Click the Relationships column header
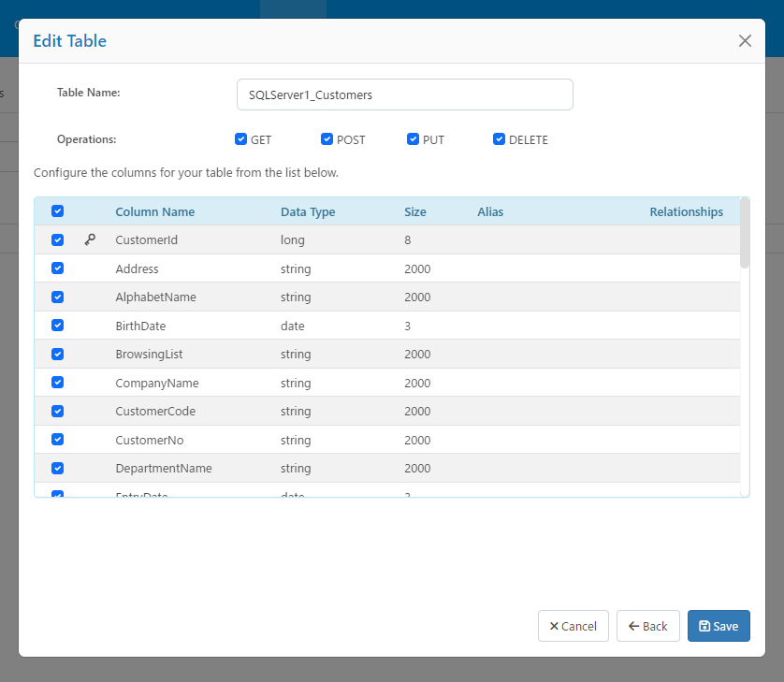Image resolution: width=784 pixels, height=682 pixels. click(x=686, y=211)
